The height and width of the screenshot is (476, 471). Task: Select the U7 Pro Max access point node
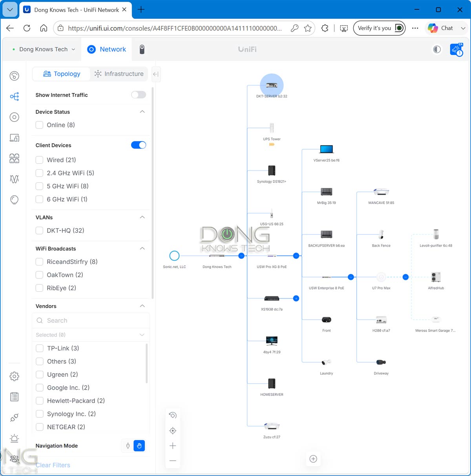[381, 277]
